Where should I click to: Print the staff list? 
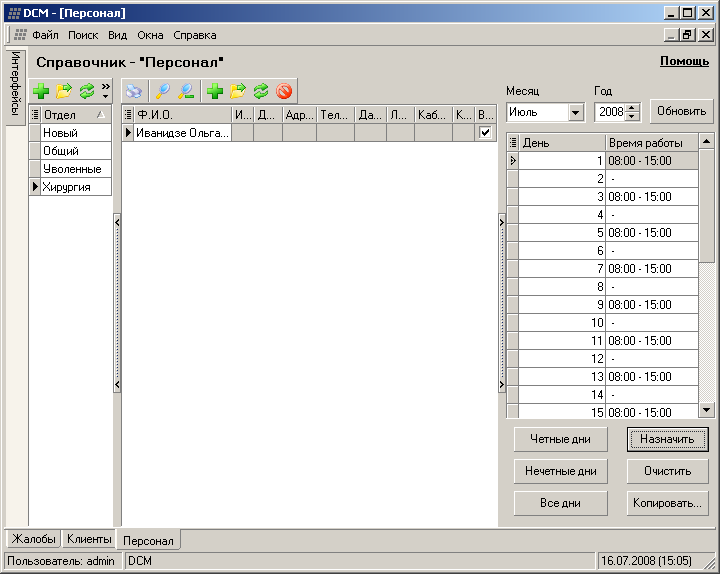coord(134,91)
